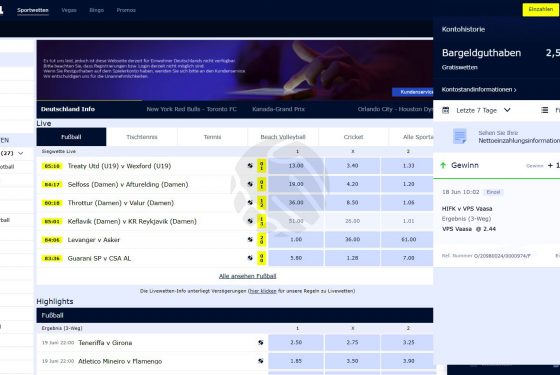Open the Vegas section

click(69, 10)
